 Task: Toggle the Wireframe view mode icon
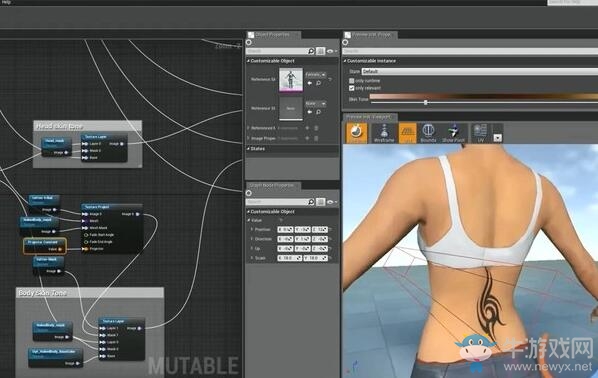click(384, 133)
